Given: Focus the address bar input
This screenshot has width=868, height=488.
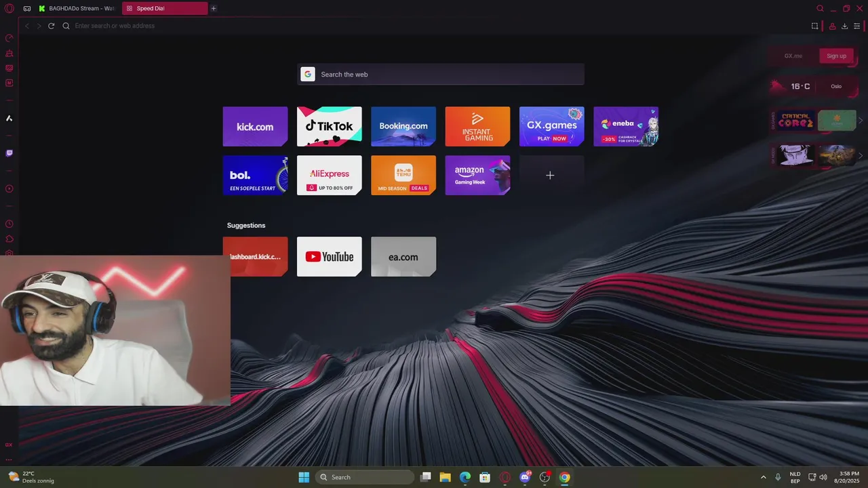Looking at the screenshot, I should tap(434, 26).
